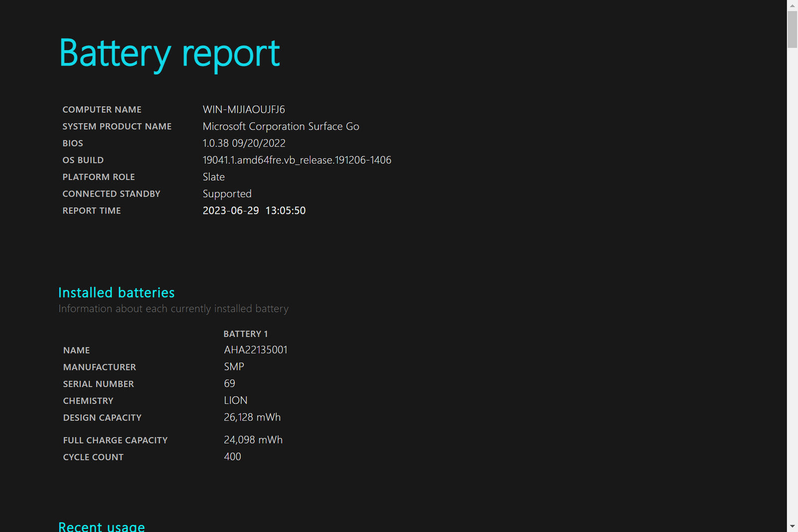
Task: Click the installed battery information subtitle
Action: coord(173,309)
